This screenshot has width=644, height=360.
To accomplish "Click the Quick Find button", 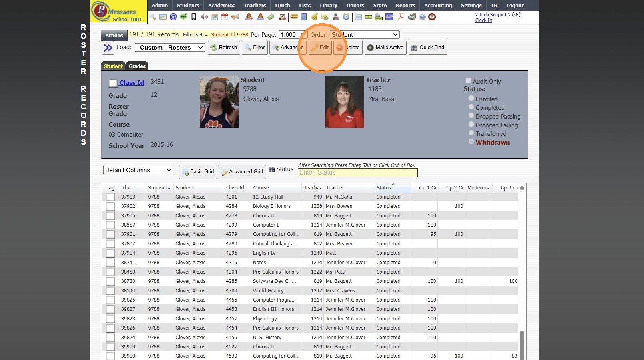I will (427, 48).
